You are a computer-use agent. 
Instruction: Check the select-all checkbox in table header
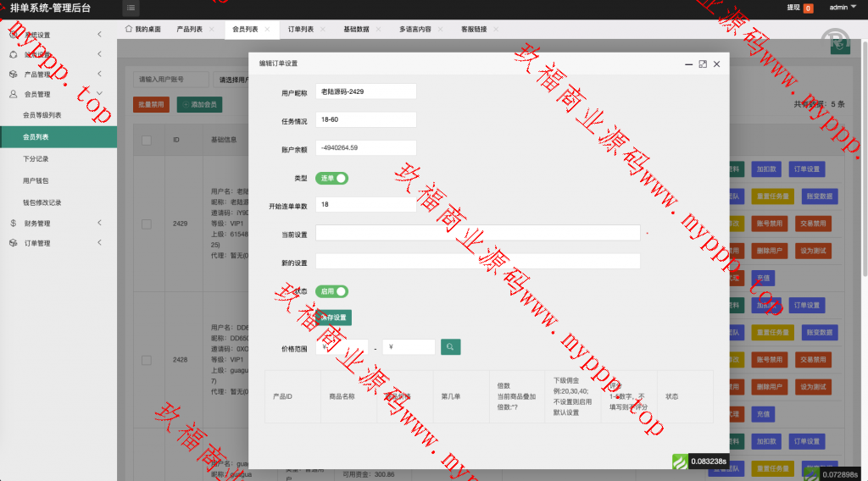(x=147, y=140)
